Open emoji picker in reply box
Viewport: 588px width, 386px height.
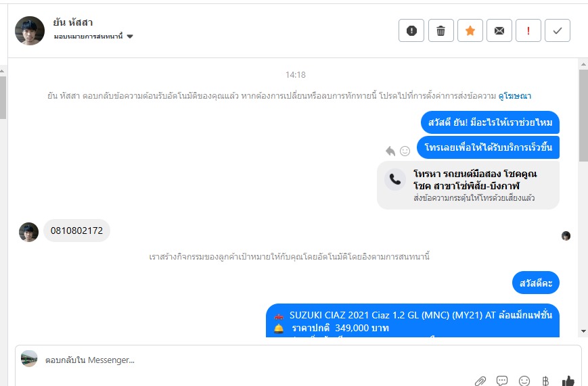524,381
